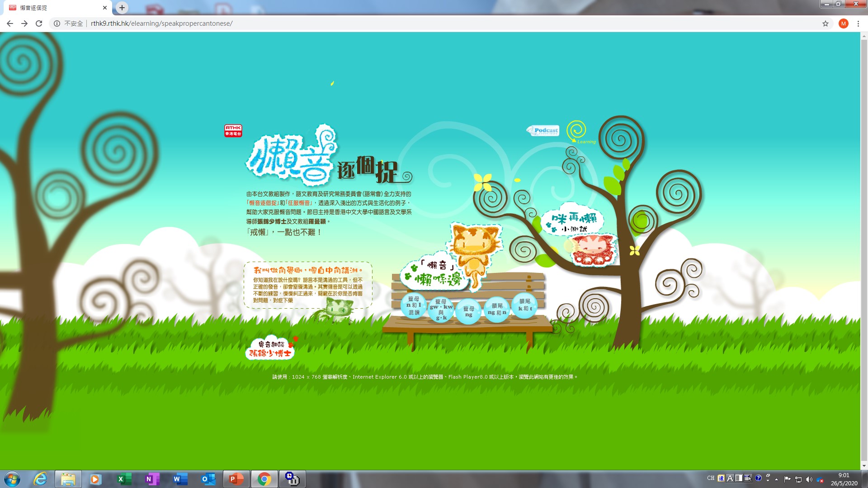Click the bookmark star in the address bar
The image size is (868, 488).
point(826,23)
